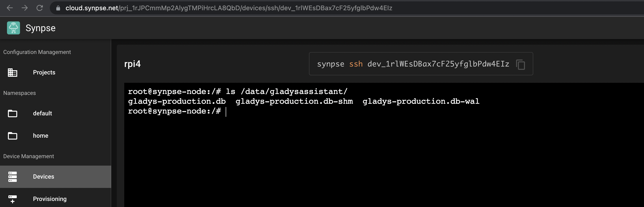
Task: Click the browser forward arrow
Action: coord(24,8)
